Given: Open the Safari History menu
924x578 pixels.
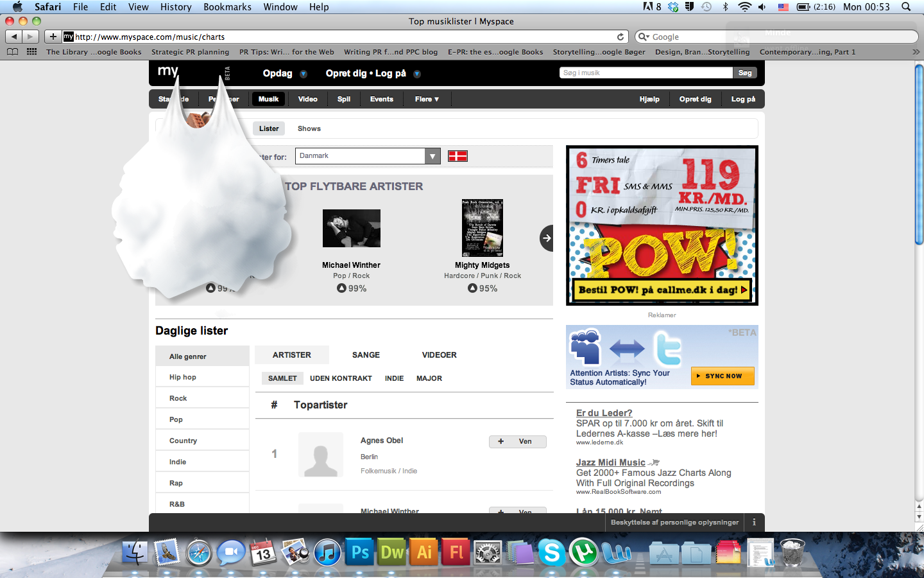Looking at the screenshot, I should [176, 6].
